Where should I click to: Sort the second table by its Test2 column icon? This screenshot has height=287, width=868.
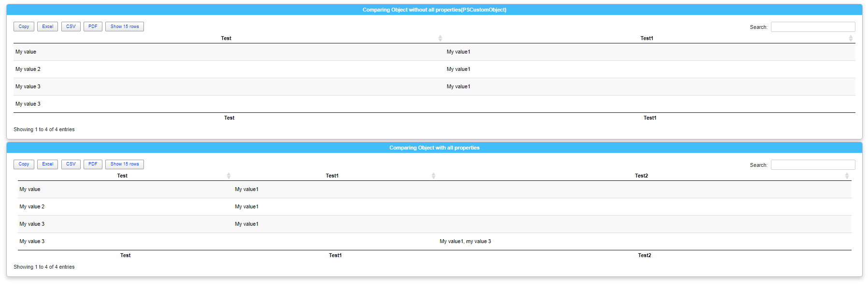(x=847, y=176)
